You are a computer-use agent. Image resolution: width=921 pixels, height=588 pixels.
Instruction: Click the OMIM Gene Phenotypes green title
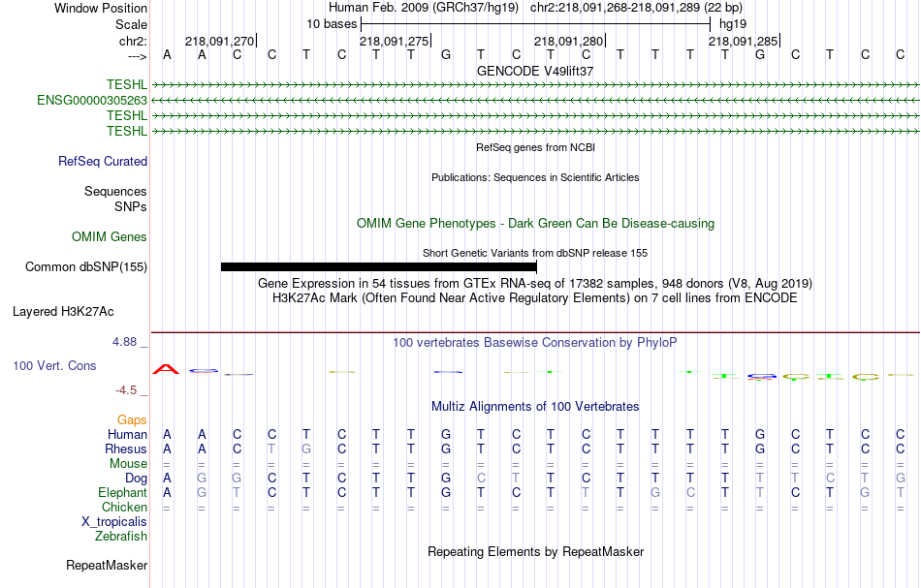[x=536, y=224]
